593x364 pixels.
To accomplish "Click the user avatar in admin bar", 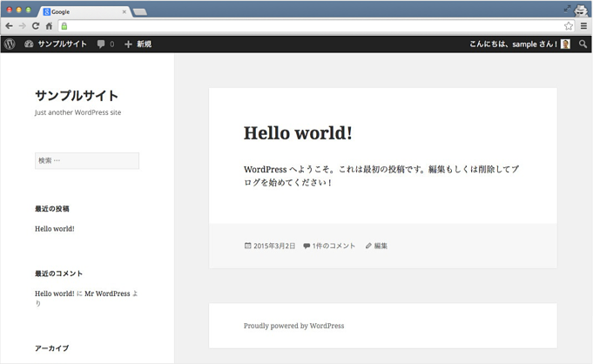I will tap(565, 44).
